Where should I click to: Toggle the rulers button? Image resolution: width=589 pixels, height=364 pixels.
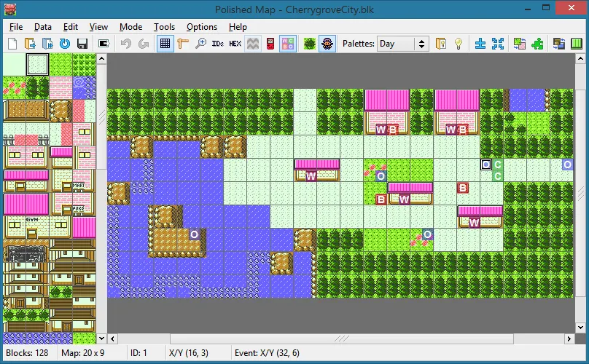tap(182, 44)
